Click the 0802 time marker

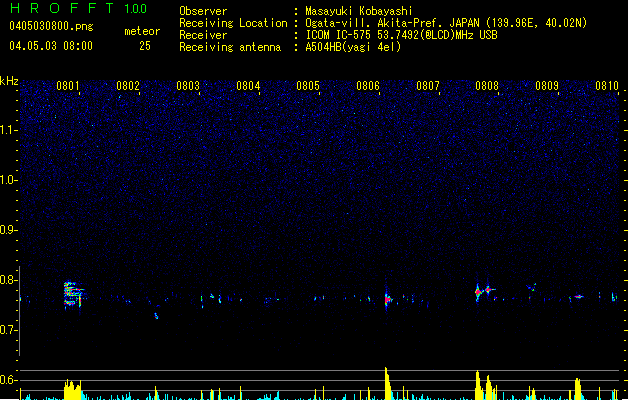(128, 86)
